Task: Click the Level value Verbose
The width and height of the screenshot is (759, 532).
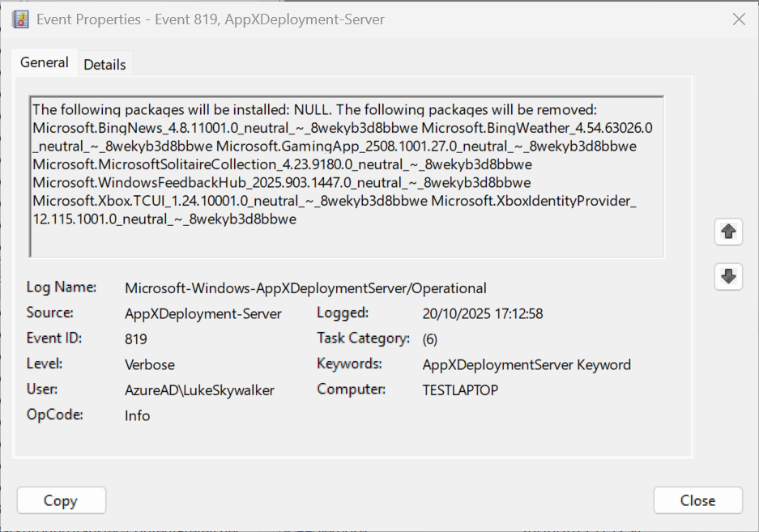Action: 150,364
